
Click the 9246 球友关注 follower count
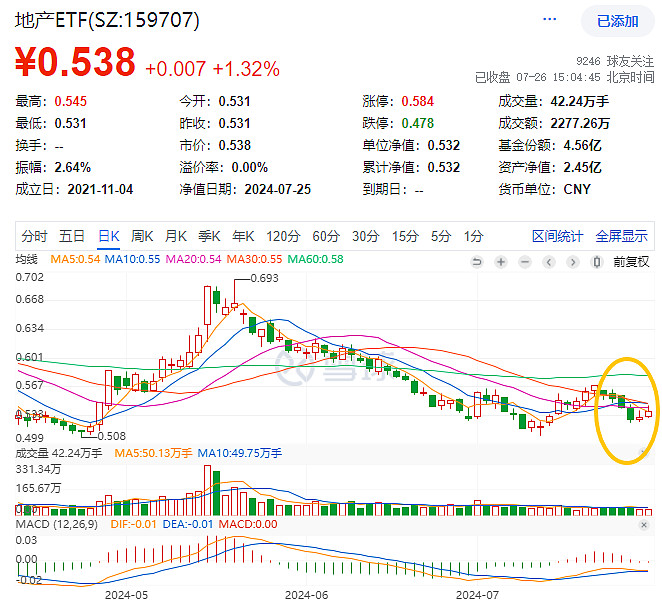pos(615,61)
